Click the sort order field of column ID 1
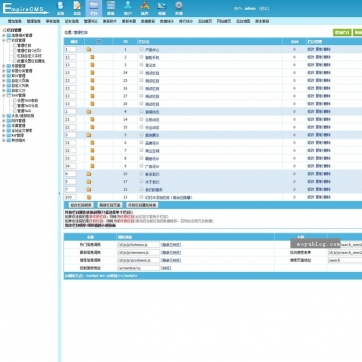The width and height of the screenshot is (362, 362). point(71,49)
